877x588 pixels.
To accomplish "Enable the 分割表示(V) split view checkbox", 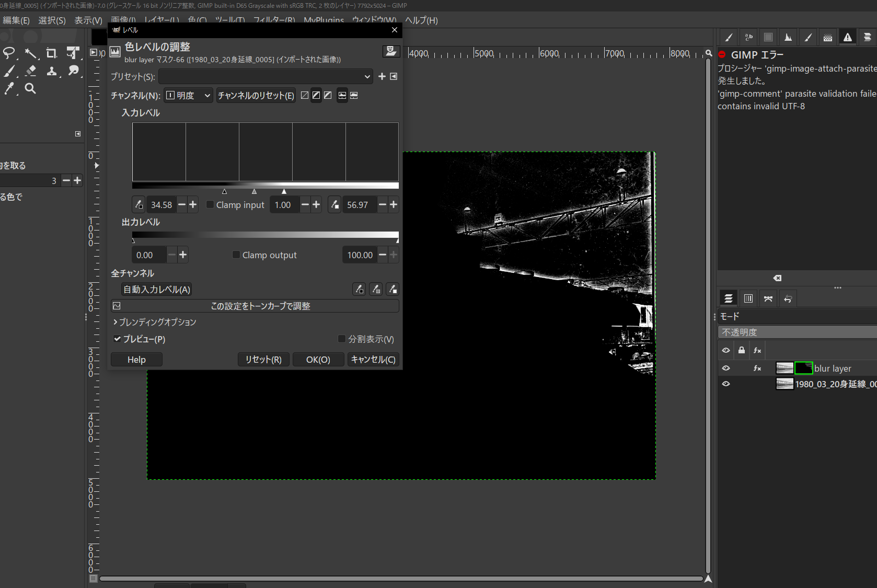I will (x=342, y=339).
